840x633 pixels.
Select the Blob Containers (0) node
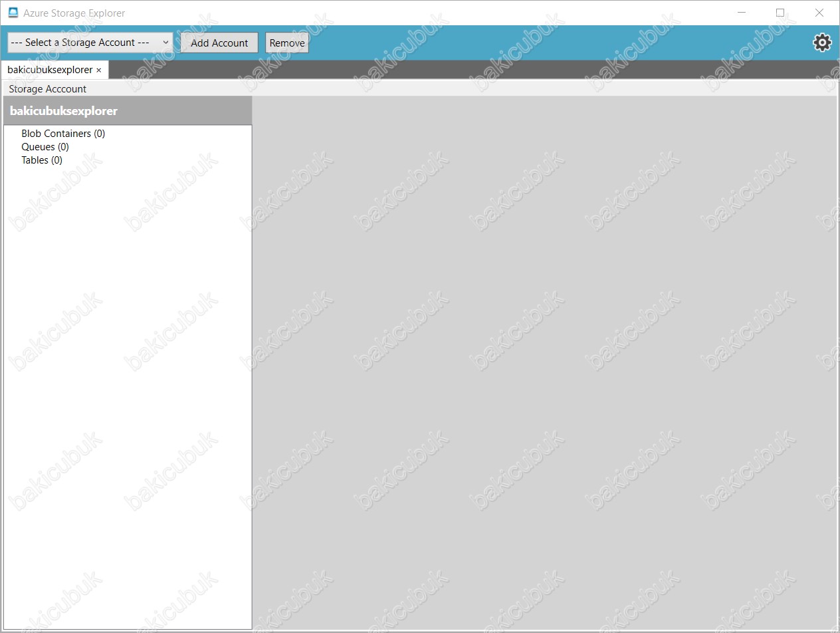pos(63,134)
